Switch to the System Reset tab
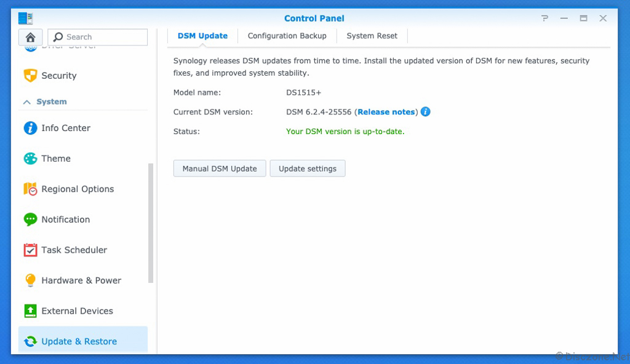 [372, 36]
